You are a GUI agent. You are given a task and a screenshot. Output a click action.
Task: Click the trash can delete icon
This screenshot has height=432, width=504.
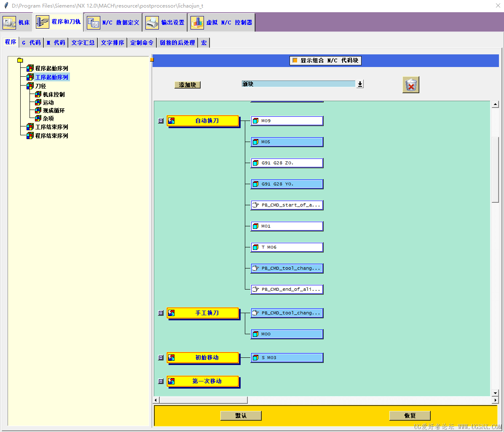410,85
